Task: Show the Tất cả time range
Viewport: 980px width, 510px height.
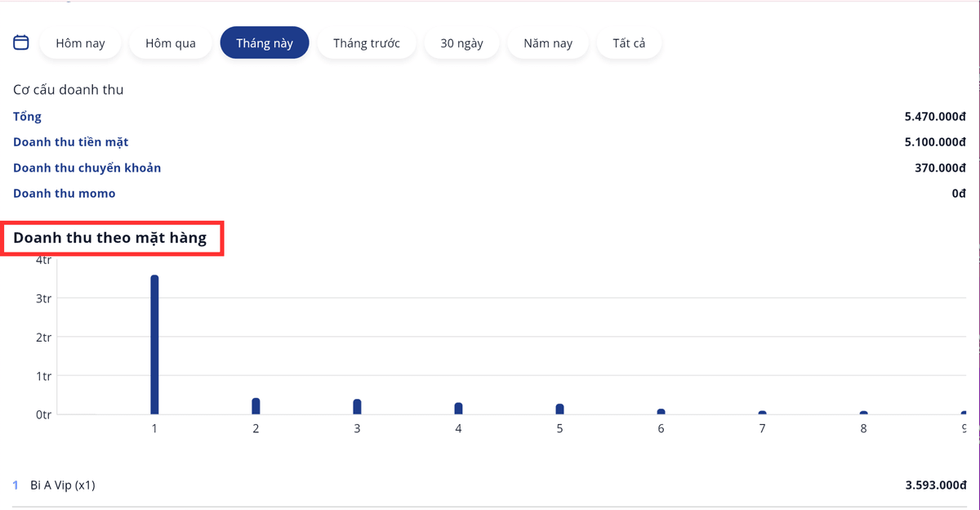Action: (x=629, y=43)
